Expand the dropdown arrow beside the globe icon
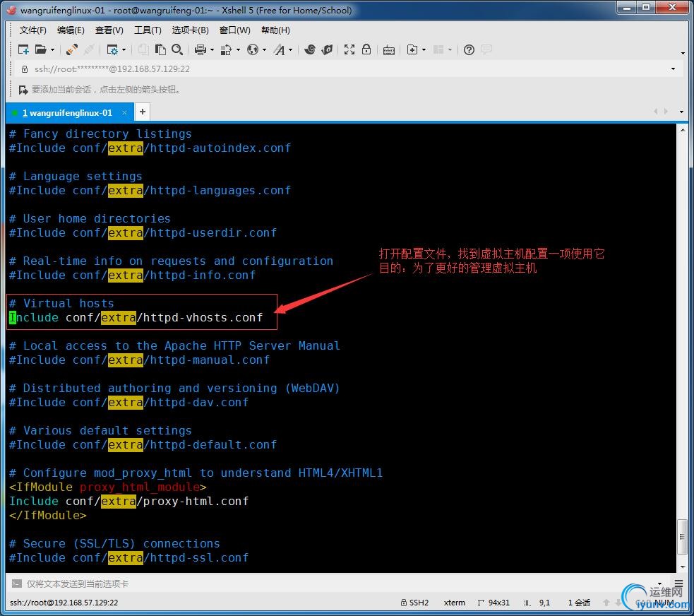This screenshot has height=616, width=694. (x=264, y=49)
